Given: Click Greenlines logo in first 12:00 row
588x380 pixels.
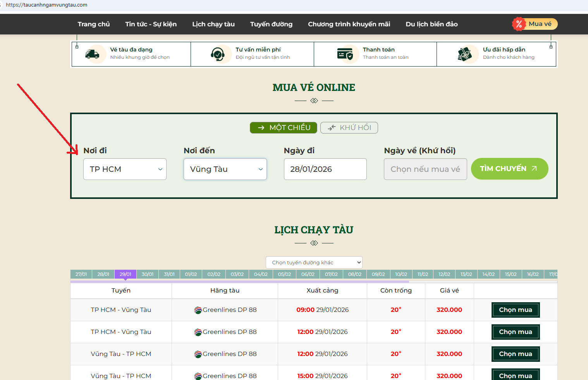Looking at the screenshot, I should pos(198,332).
